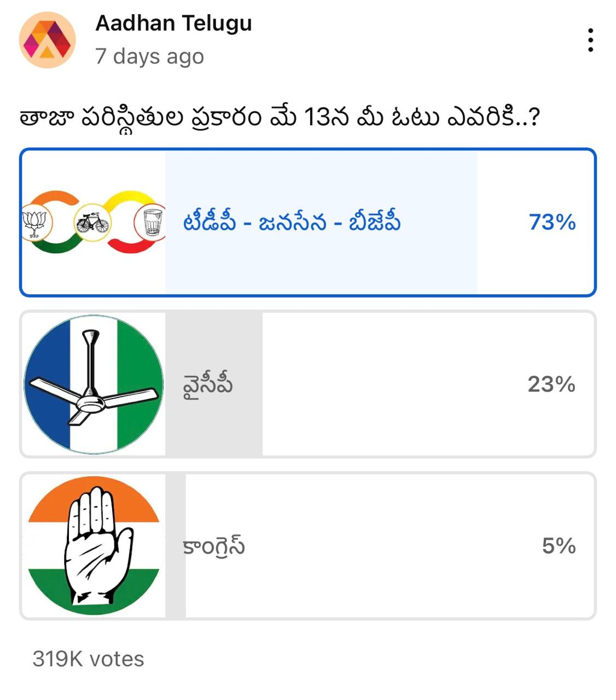The width and height of the screenshot is (616, 700).
Task: Click the Janasena glass tumbler icon
Action: [152, 223]
